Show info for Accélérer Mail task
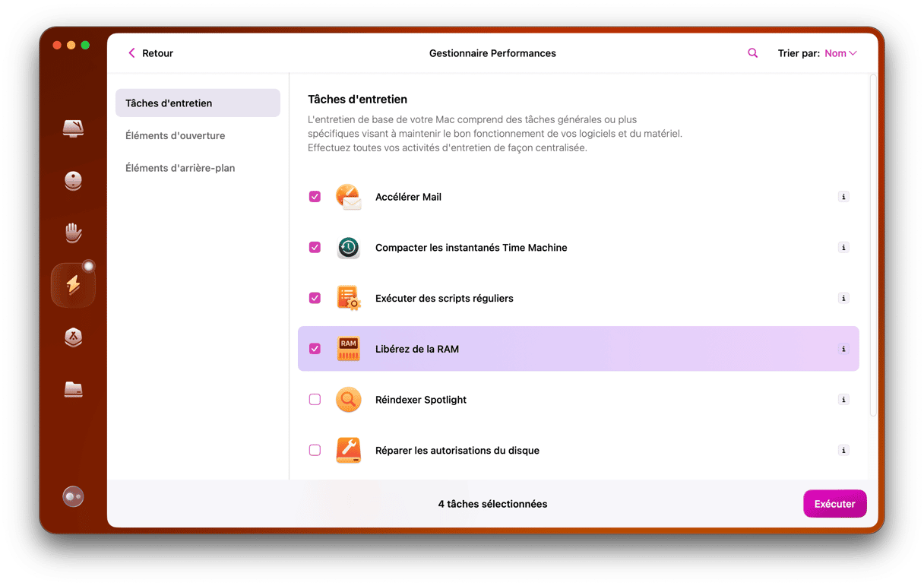Image resolution: width=924 pixels, height=586 pixels. (x=843, y=197)
